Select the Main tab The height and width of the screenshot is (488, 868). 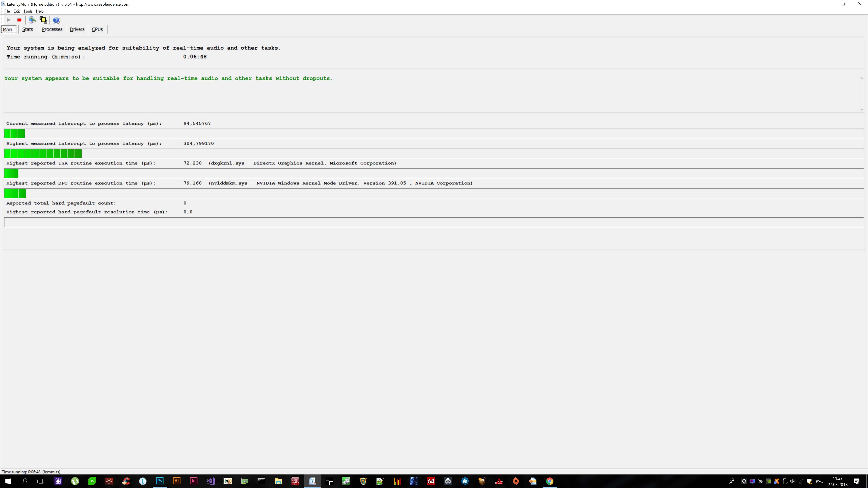(8, 30)
